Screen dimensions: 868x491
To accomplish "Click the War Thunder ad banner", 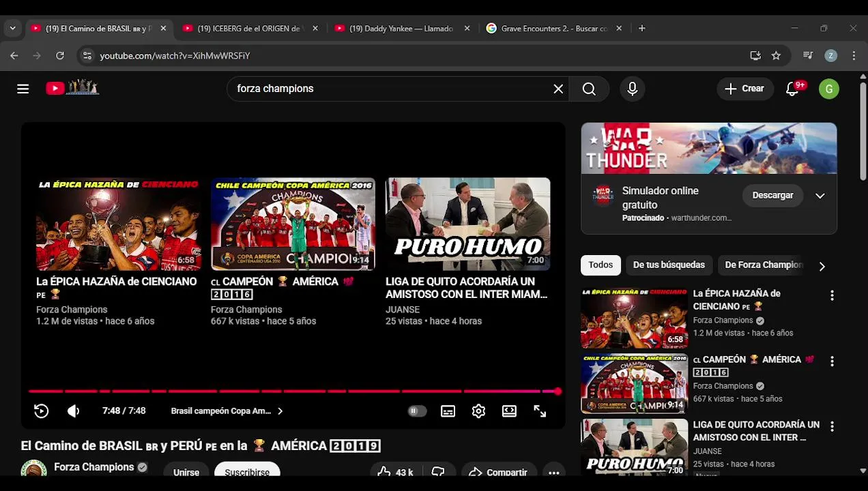I will (x=709, y=148).
